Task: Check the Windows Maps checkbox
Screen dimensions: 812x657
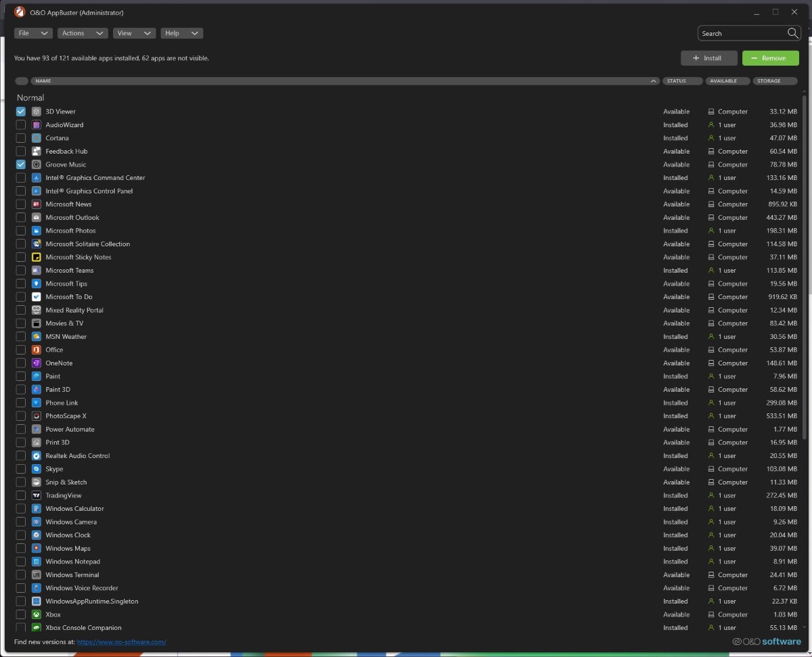Action: pyautogui.click(x=21, y=549)
